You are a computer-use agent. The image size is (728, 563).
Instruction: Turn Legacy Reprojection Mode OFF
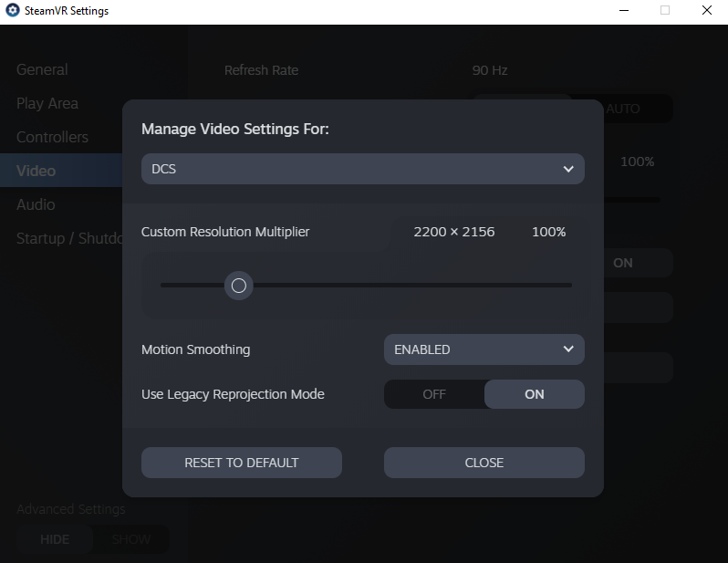434,394
